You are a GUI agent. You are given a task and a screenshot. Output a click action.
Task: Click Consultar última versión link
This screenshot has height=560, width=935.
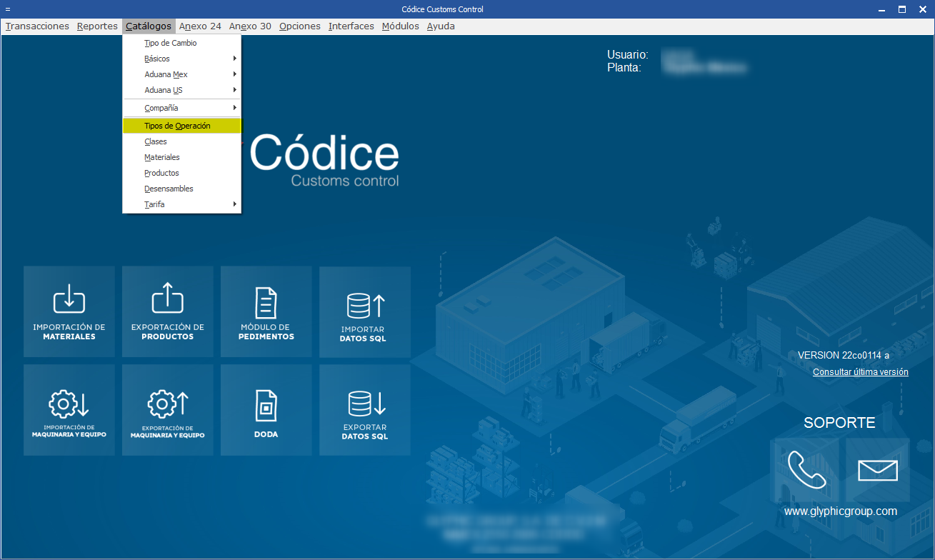click(861, 372)
